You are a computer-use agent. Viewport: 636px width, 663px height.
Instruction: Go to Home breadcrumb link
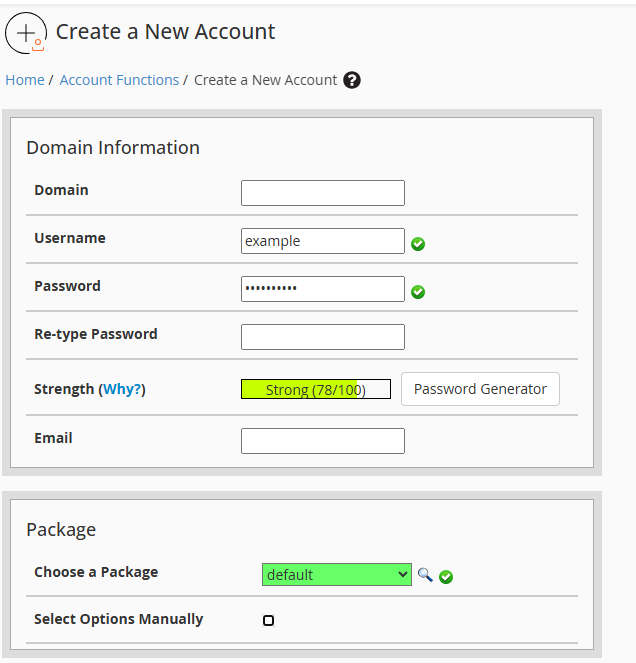pos(25,80)
